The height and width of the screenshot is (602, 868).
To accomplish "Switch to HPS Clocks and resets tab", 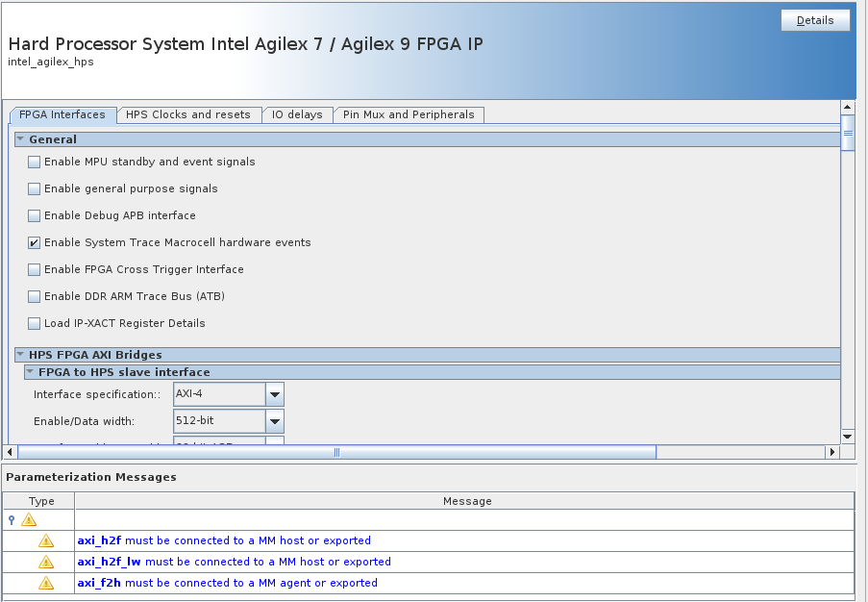I will (x=188, y=114).
